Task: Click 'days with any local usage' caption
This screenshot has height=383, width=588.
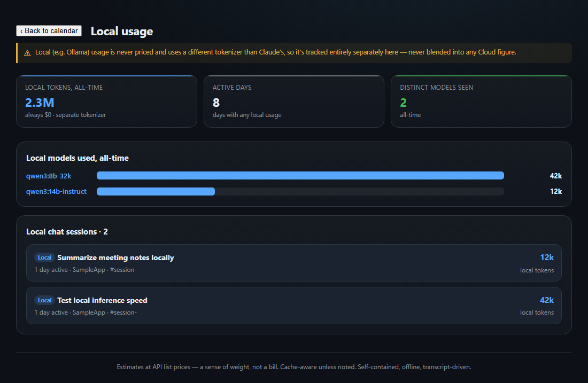Action: pyautogui.click(x=247, y=115)
